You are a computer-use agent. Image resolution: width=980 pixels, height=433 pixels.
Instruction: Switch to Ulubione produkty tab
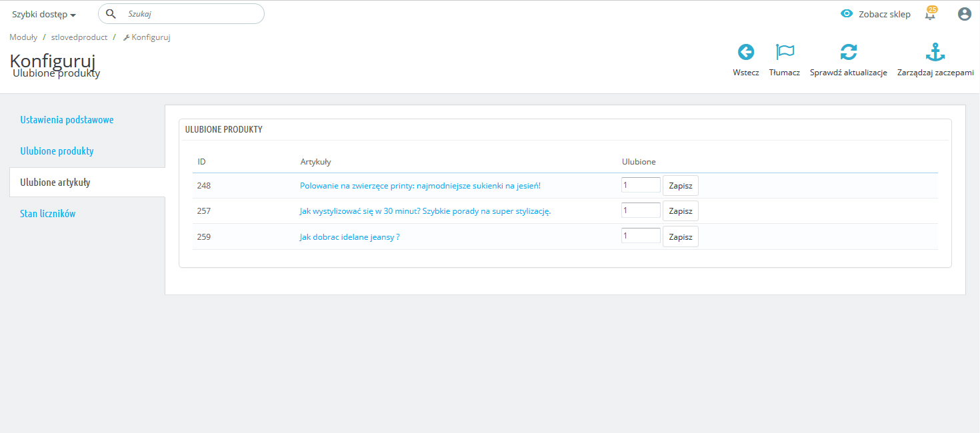pyautogui.click(x=57, y=151)
